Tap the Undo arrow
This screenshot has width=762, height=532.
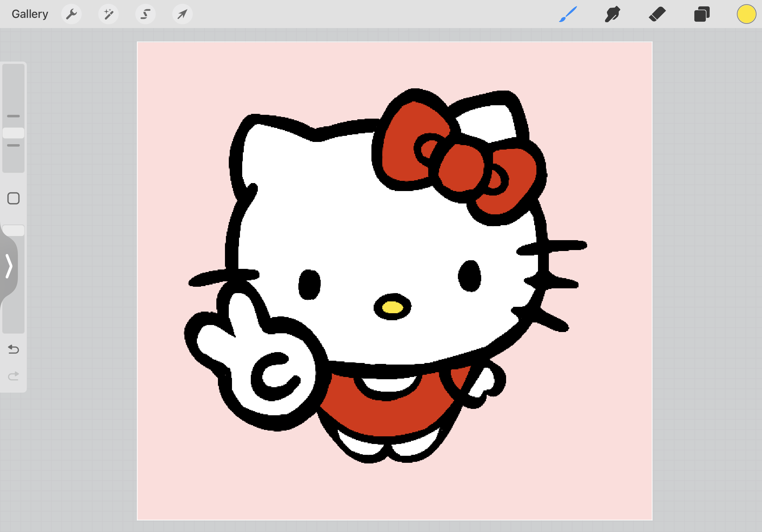(x=13, y=349)
